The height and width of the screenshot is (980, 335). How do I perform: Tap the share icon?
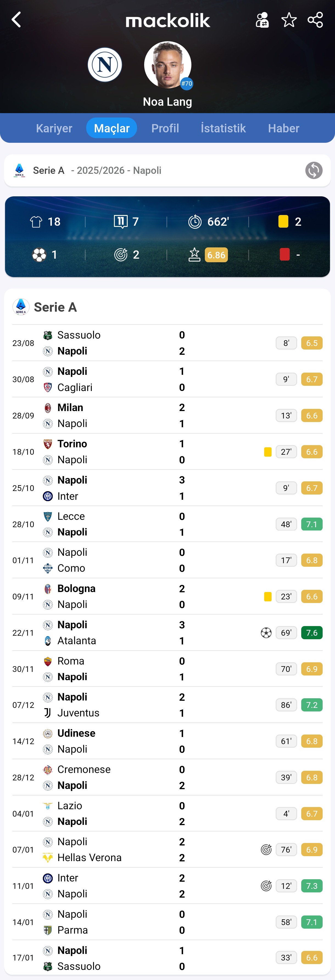(x=315, y=20)
